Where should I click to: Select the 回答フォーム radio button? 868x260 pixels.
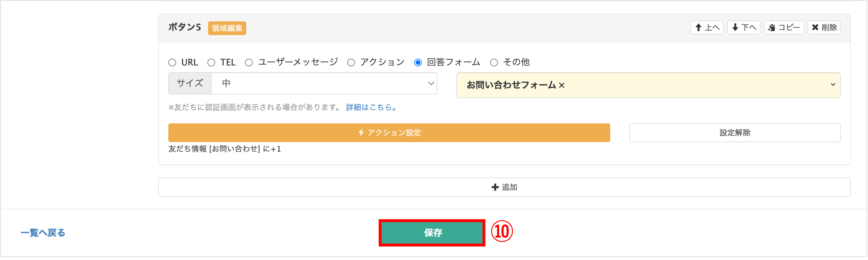point(418,63)
